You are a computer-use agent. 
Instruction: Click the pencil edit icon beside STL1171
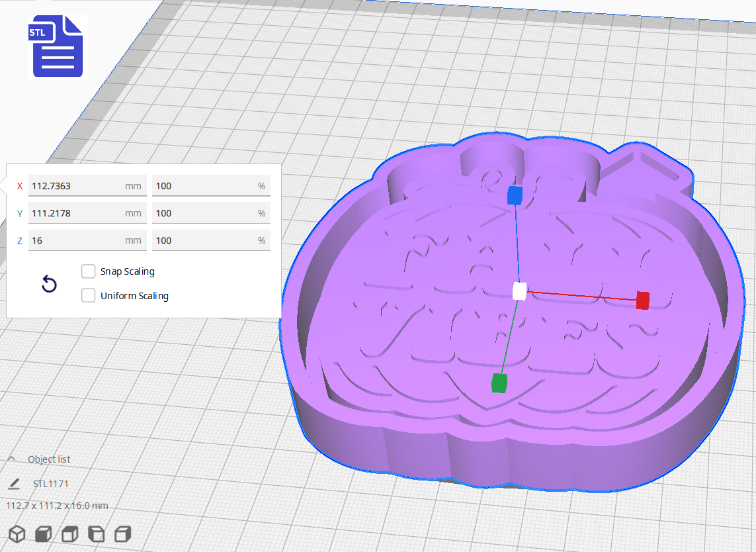[x=14, y=484]
